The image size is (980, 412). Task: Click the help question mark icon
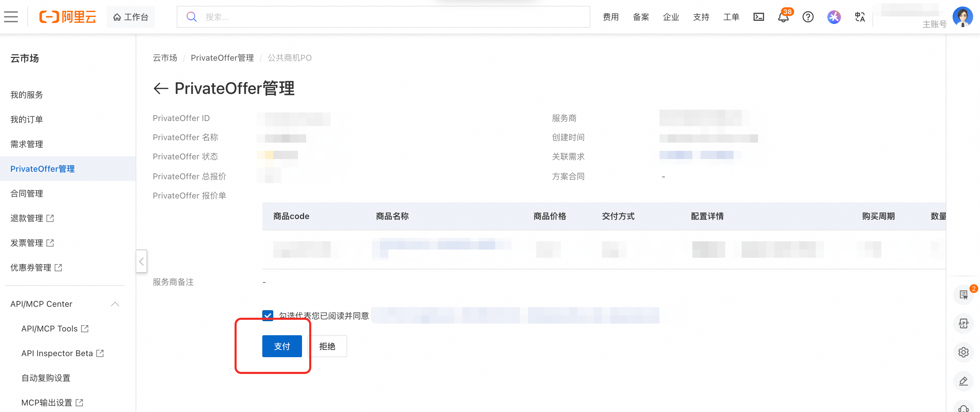[808, 17]
